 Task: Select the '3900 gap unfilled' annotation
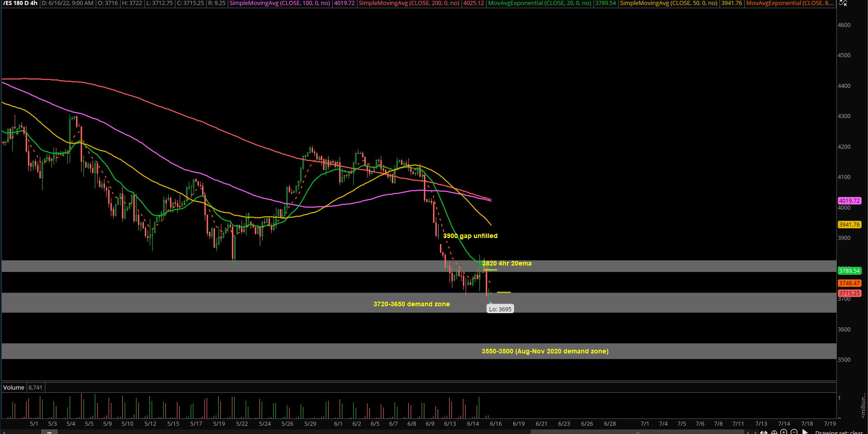tap(470, 236)
